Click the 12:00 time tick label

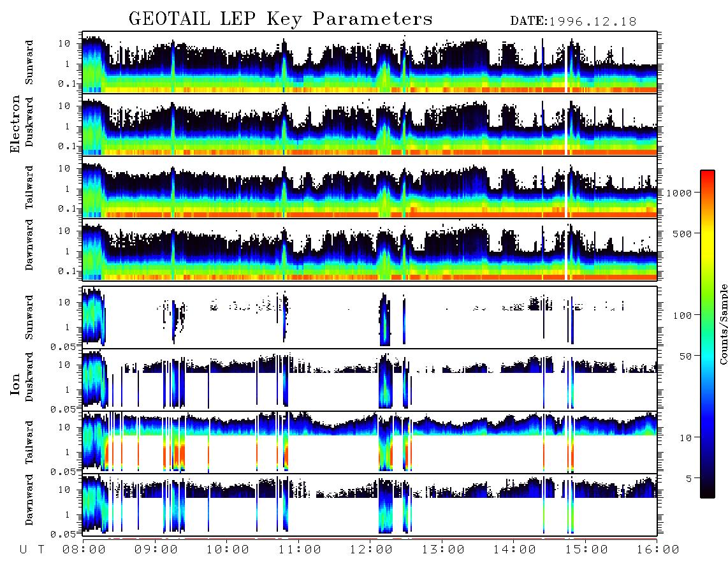tap(372, 550)
